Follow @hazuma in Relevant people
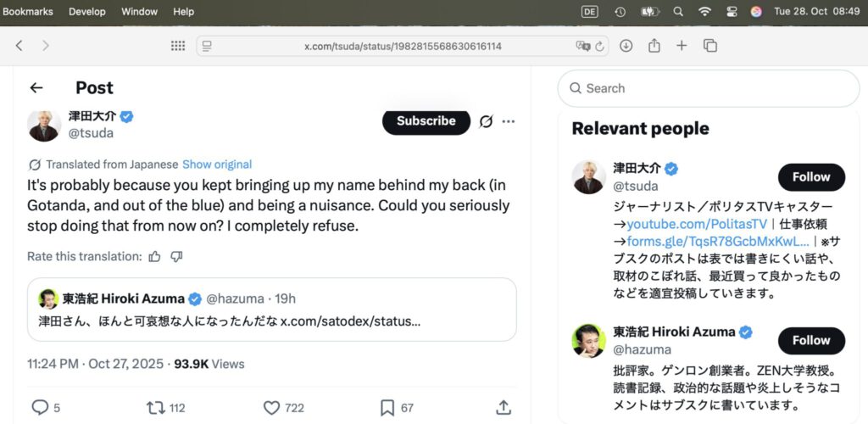Viewport: 868px width, 424px height. (x=811, y=341)
